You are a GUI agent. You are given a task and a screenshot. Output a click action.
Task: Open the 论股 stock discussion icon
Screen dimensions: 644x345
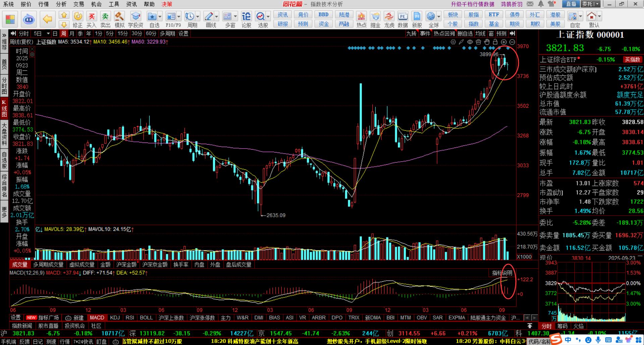point(246,19)
